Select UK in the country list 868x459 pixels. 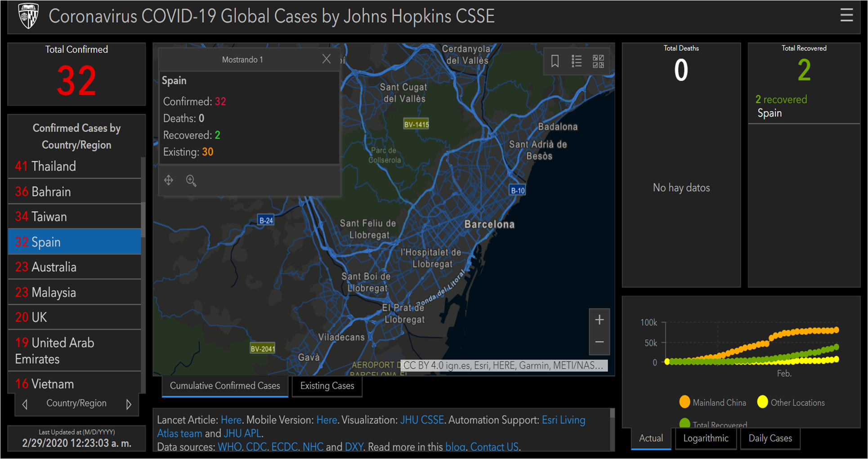pyautogui.click(x=75, y=318)
